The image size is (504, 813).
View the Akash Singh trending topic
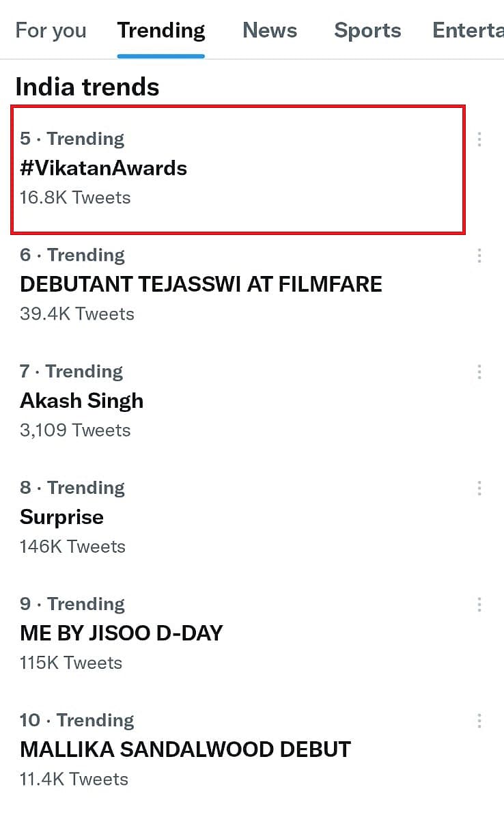coord(82,400)
